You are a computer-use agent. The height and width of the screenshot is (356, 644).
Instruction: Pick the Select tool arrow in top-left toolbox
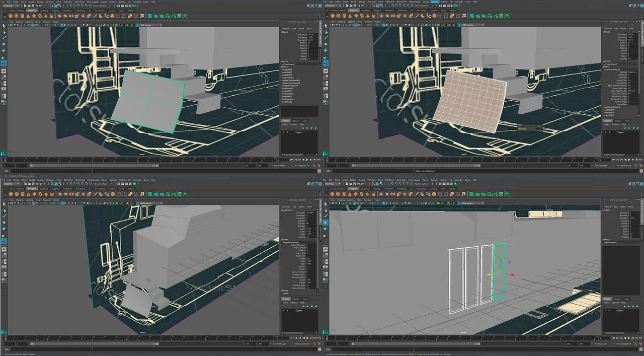pos(4,25)
